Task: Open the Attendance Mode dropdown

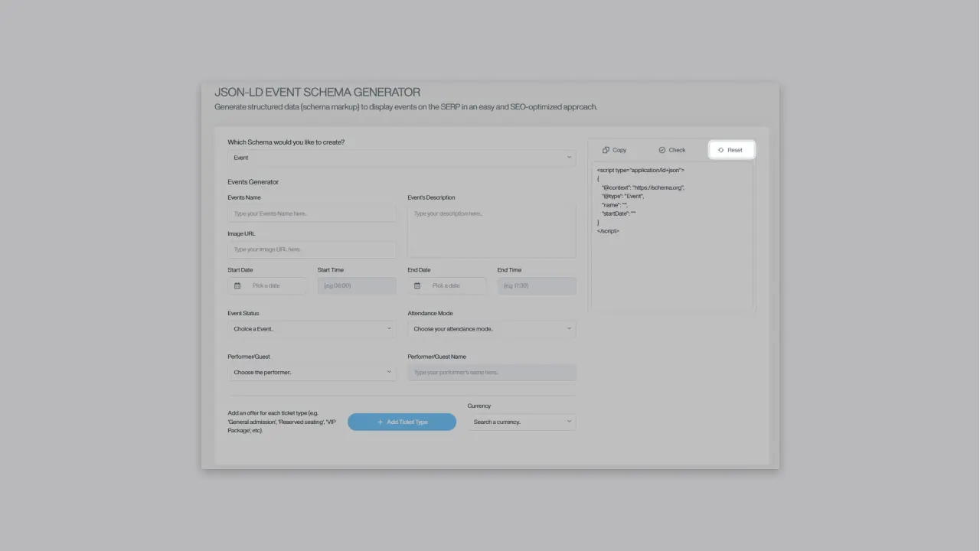Action: click(492, 329)
